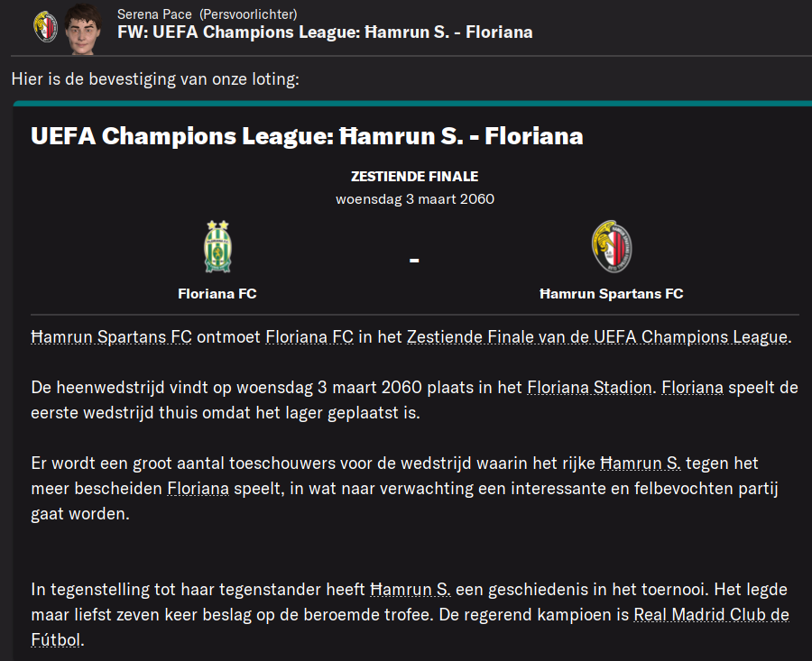Open Hamrun S. link in the history paragraph
The height and width of the screenshot is (661, 812).
click(411, 590)
